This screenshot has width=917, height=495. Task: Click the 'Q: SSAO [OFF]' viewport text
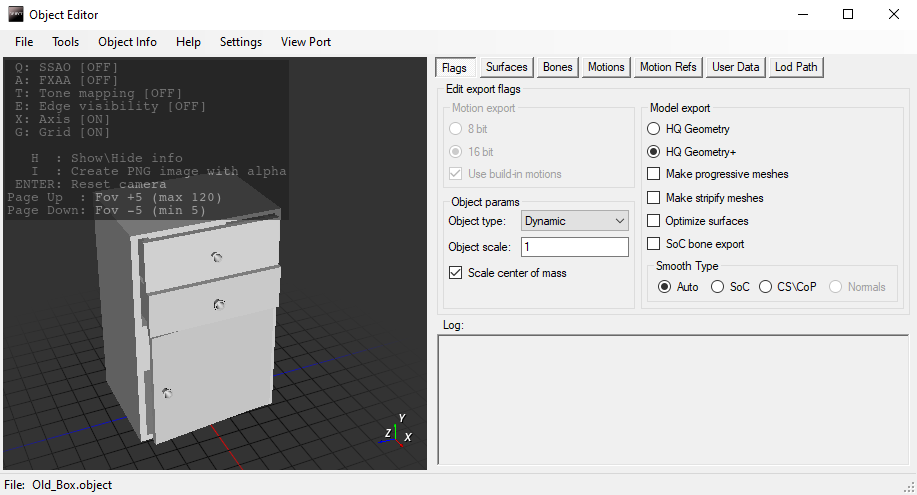pos(67,67)
